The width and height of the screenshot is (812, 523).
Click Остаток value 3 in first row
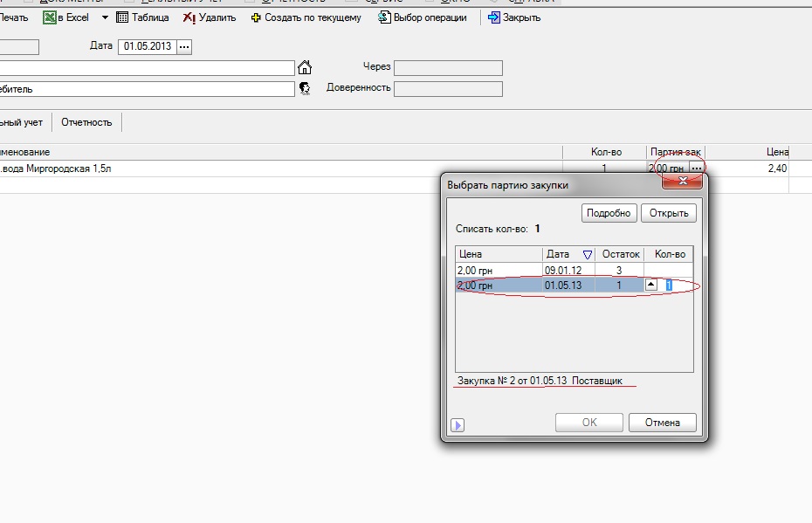click(619, 271)
